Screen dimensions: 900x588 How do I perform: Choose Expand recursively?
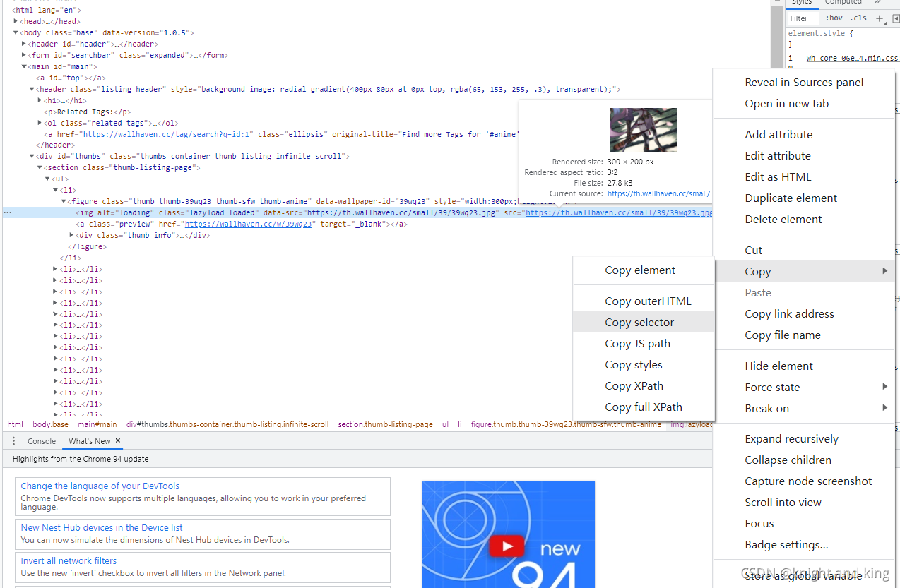pos(804,438)
